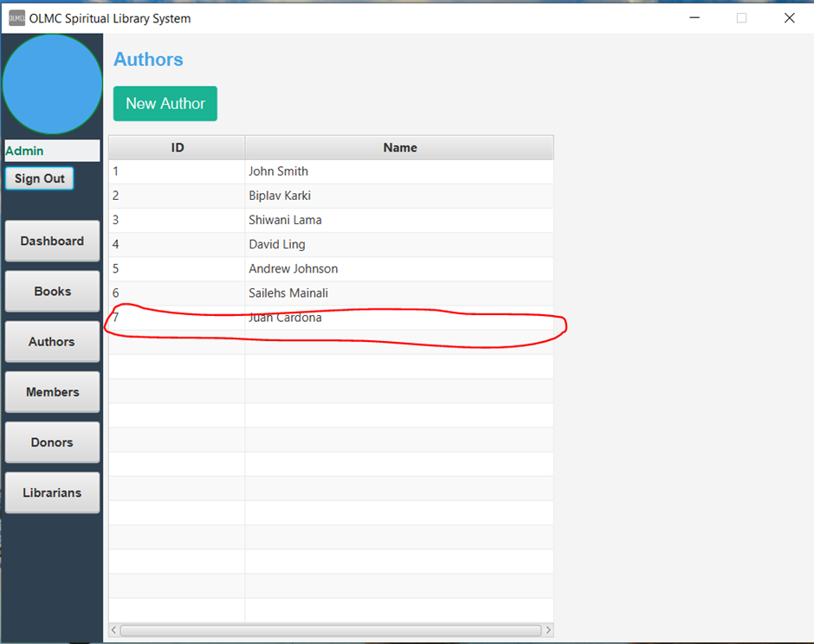
Task: Select the Admin username field
Action: [52, 151]
